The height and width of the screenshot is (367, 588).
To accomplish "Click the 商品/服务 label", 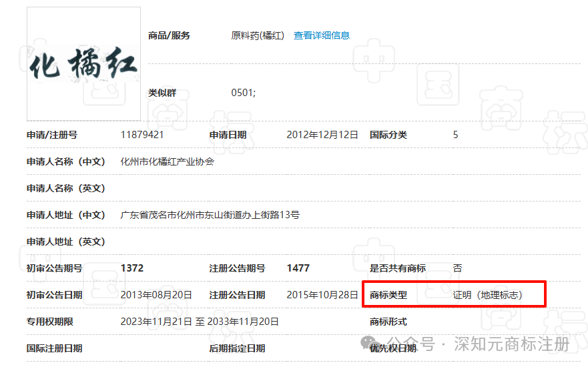I will (x=169, y=35).
